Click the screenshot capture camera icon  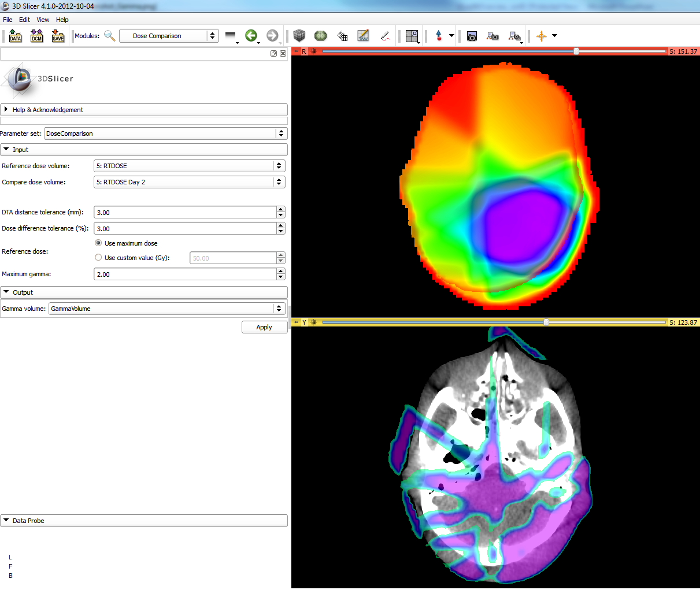coord(472,36)
